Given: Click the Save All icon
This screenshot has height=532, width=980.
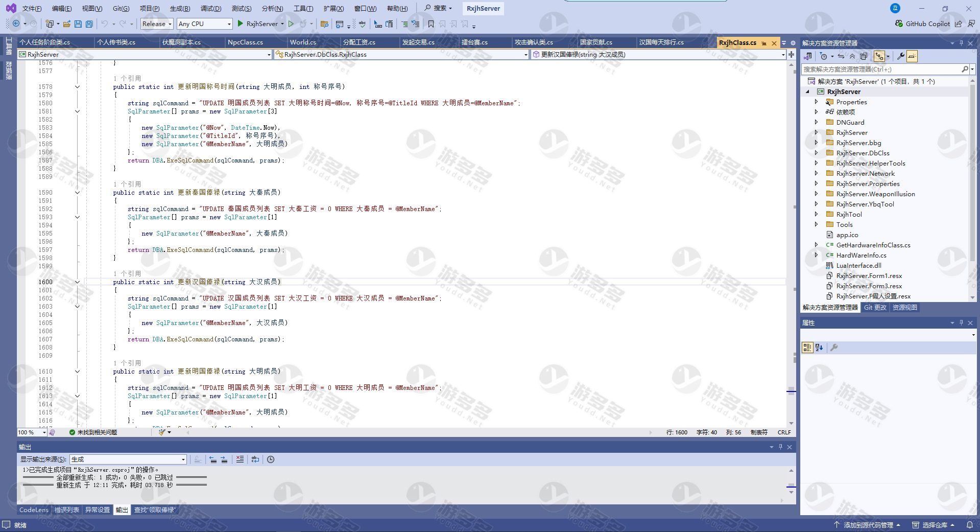Looking at the screenshot, I should pos(89,24).
